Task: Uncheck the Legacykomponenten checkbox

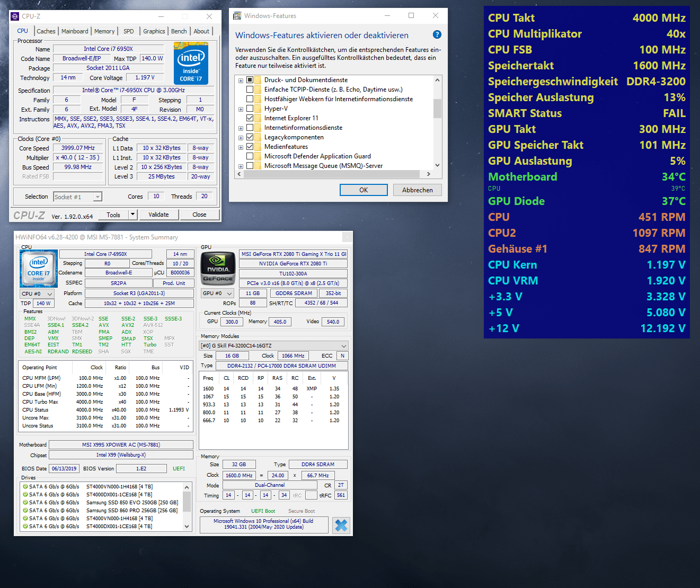Action: pos(250,137)
